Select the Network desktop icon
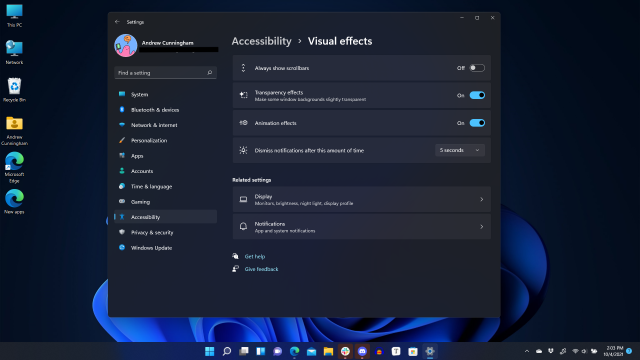Screen dimensions: 640x360 pos(14,53)
